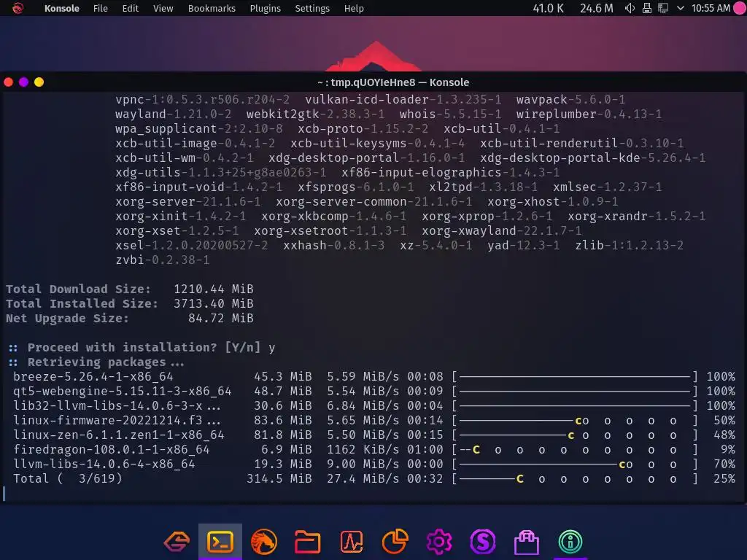Click the Proceed with installation prompt line

click(x=142, y=347)
